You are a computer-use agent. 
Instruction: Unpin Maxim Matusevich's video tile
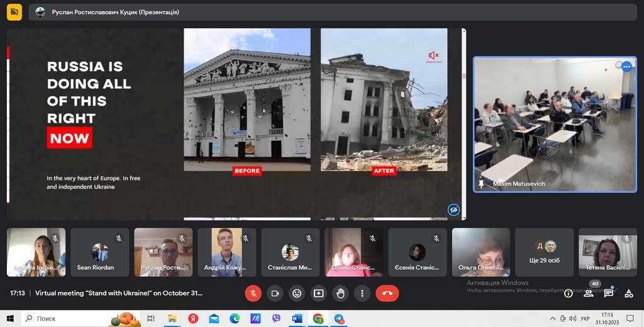pyautogui.click(x=482, y=184)
